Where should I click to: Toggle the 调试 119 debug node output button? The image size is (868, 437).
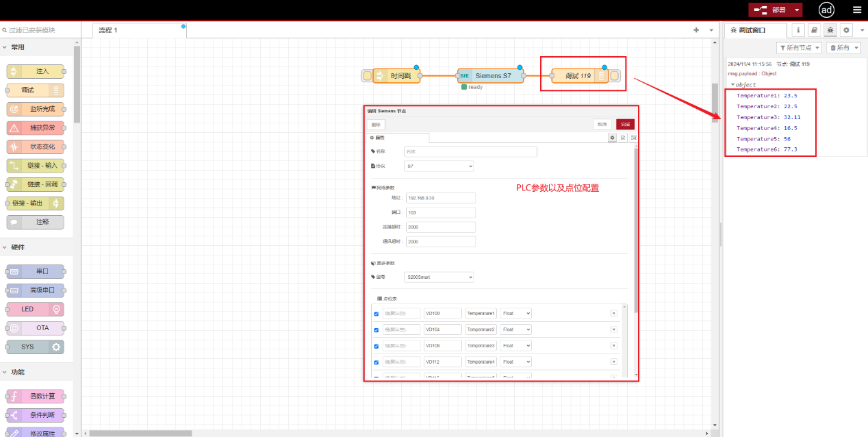click(x=615, y=76)
